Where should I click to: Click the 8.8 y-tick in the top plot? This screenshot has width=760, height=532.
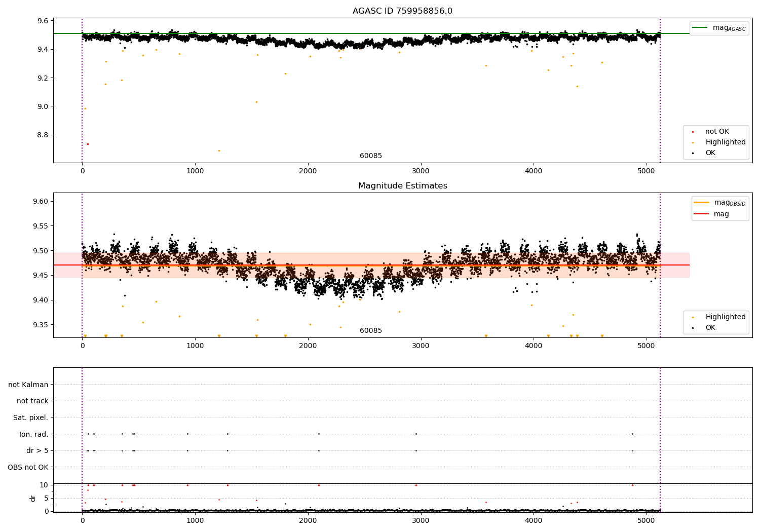(x=43, y=135)
